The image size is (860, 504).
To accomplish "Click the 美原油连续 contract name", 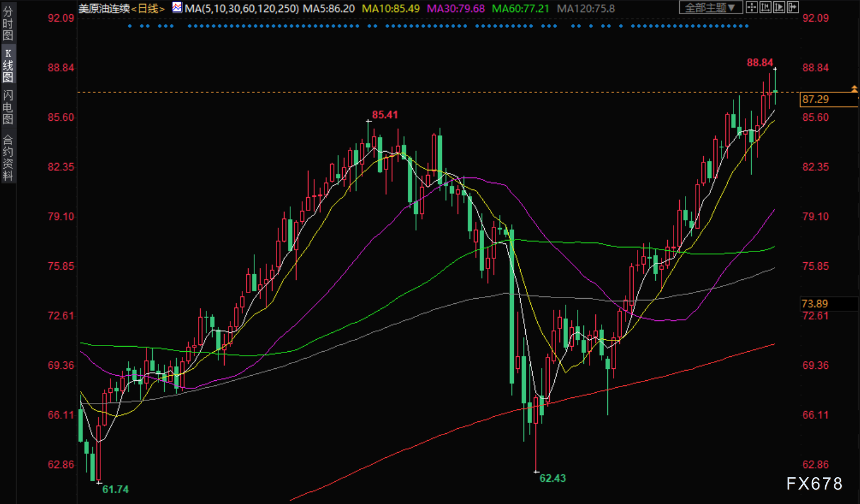I will 104,9.
